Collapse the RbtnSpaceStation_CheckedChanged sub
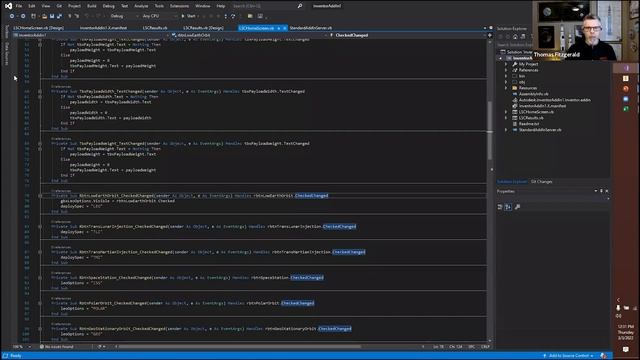 40,278
